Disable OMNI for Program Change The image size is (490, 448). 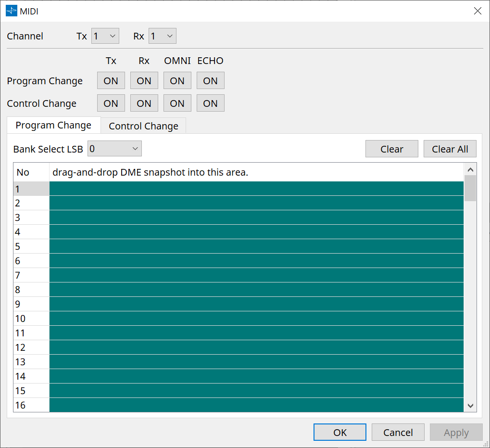(177, 80)
